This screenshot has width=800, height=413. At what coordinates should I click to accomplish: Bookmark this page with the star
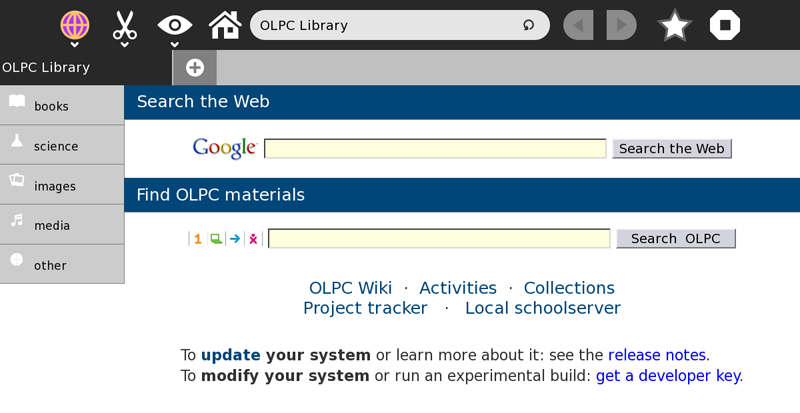tap(675, 25)
